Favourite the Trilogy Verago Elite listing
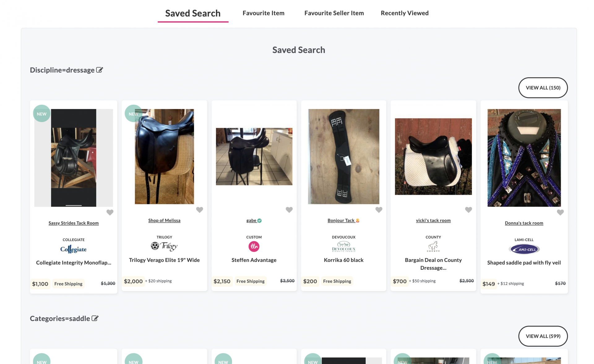 [200, 210]
